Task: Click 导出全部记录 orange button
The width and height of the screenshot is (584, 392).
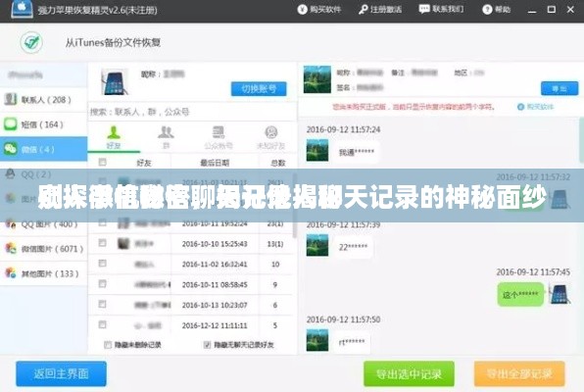Action: tap(519, 373)
